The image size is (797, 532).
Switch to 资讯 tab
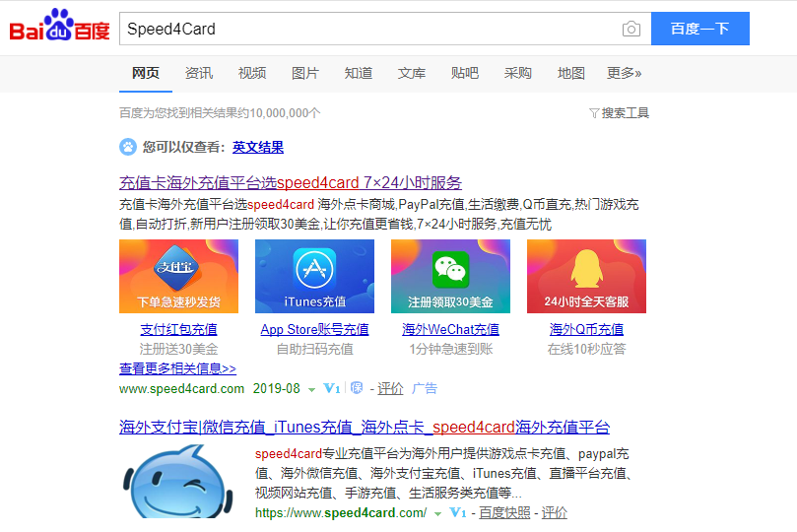pos(199,73)
